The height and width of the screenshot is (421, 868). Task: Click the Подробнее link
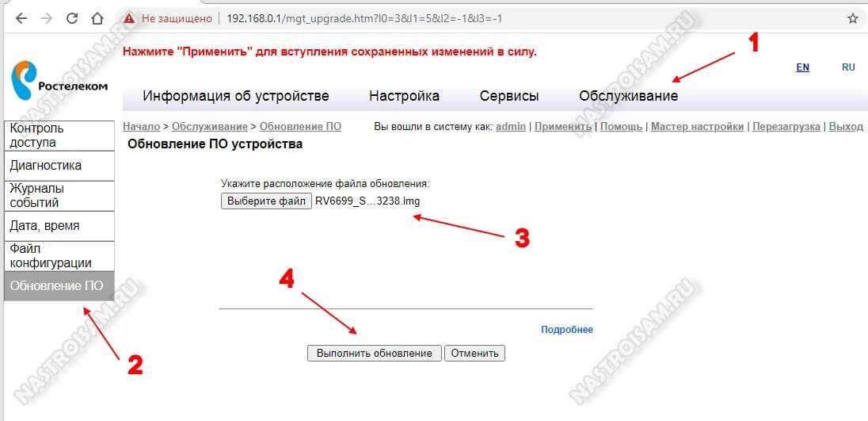click(566, 330)
